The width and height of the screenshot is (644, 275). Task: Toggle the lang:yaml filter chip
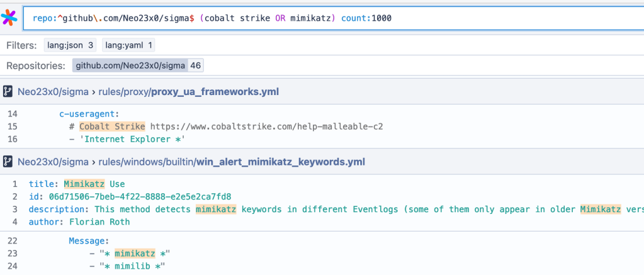128,45
